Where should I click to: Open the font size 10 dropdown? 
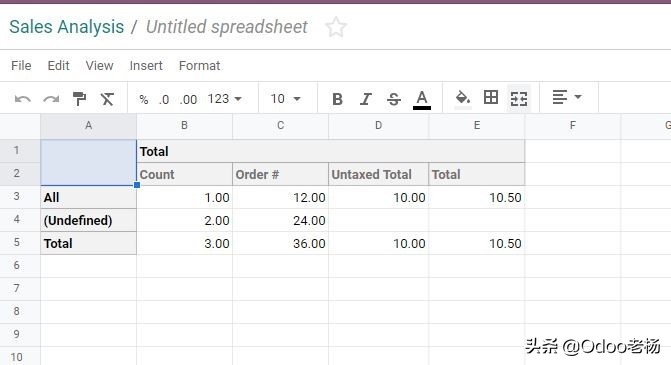pyautogui.click(x=285, y=99)
